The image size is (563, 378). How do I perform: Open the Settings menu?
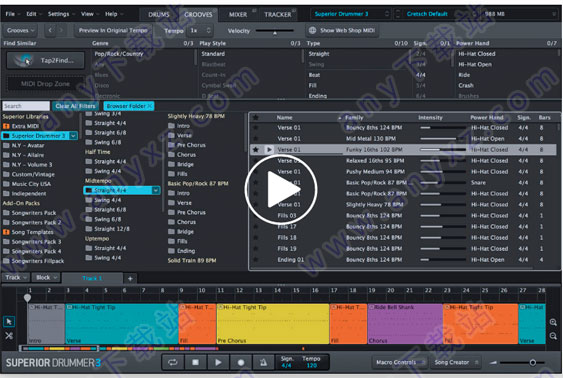click(x=60, y=14)
